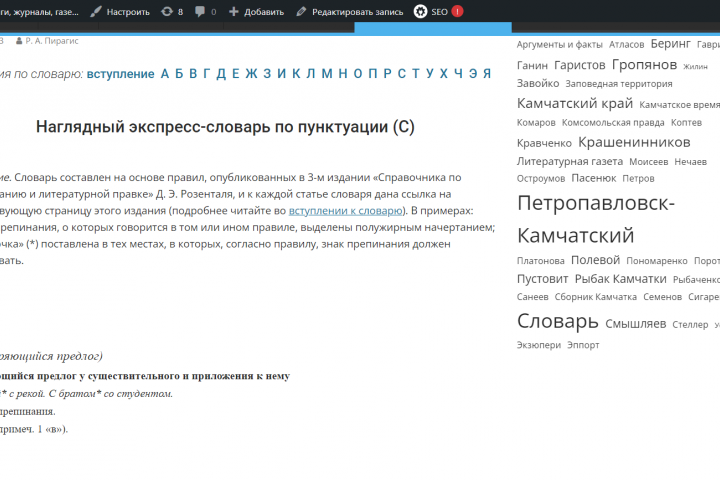
Task: Jump to dictionary letter З
Action: tap(267, 73)
